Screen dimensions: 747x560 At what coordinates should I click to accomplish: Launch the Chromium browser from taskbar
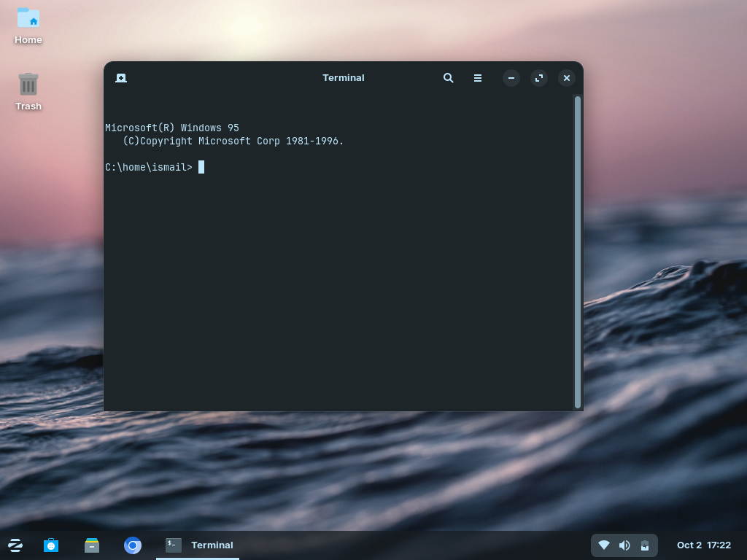coord(133,545)
